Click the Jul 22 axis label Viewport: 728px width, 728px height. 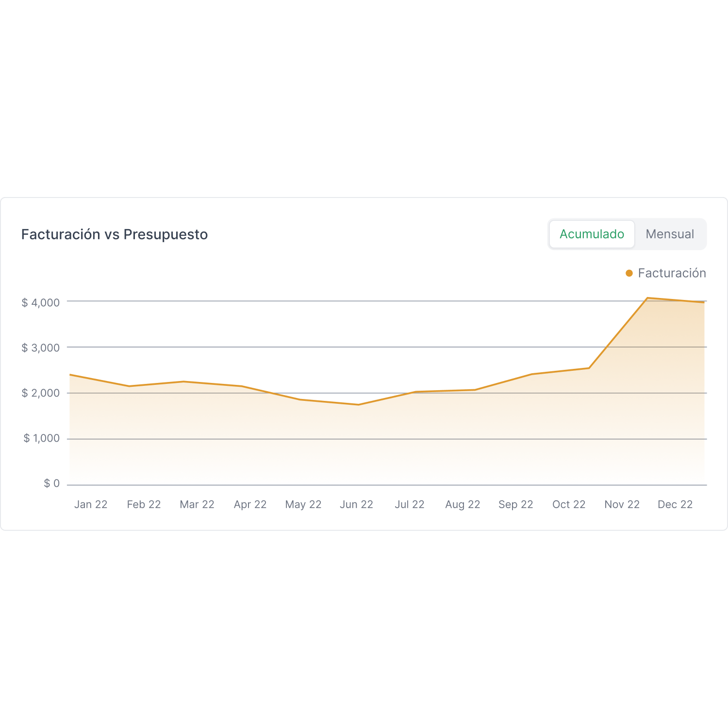(410, 504)
